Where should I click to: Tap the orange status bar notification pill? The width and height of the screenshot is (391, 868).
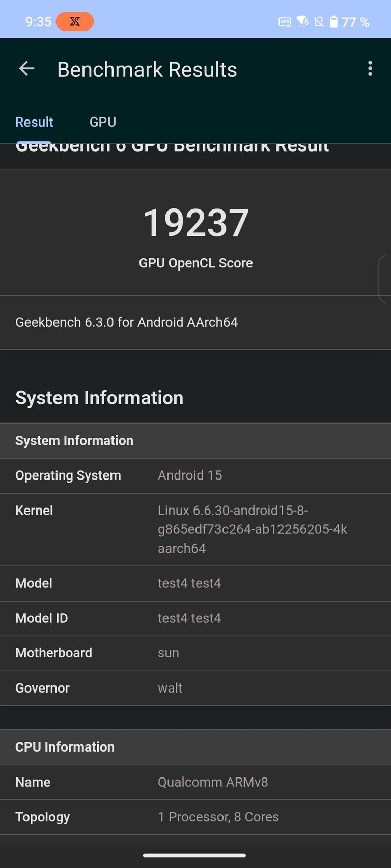75,21
